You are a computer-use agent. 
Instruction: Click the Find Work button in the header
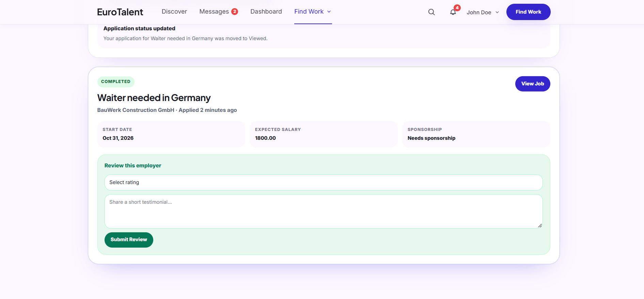point(528,12)
